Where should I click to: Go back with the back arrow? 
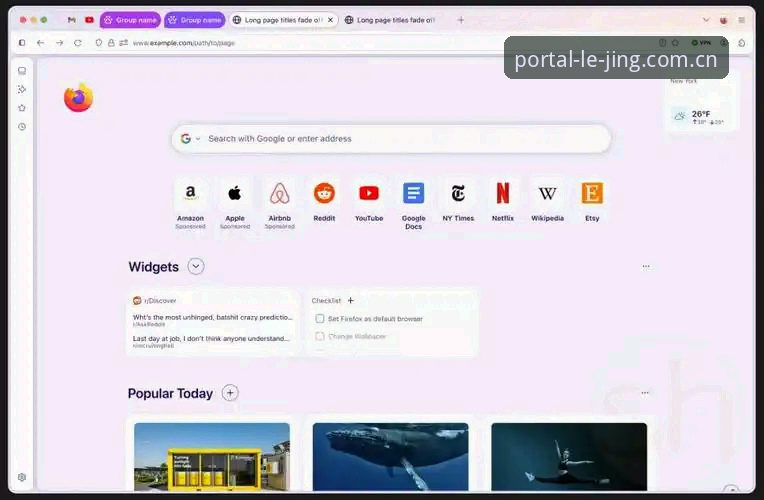(40, 43)
